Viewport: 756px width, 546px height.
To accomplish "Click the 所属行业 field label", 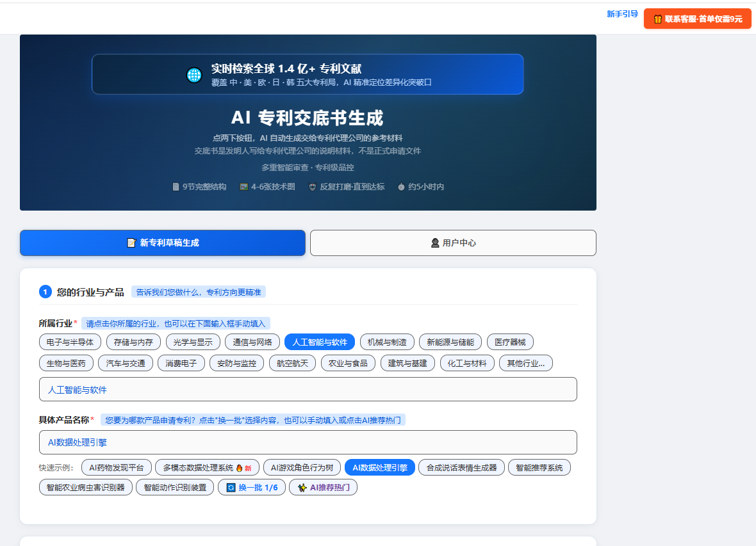I will [56, 323].
